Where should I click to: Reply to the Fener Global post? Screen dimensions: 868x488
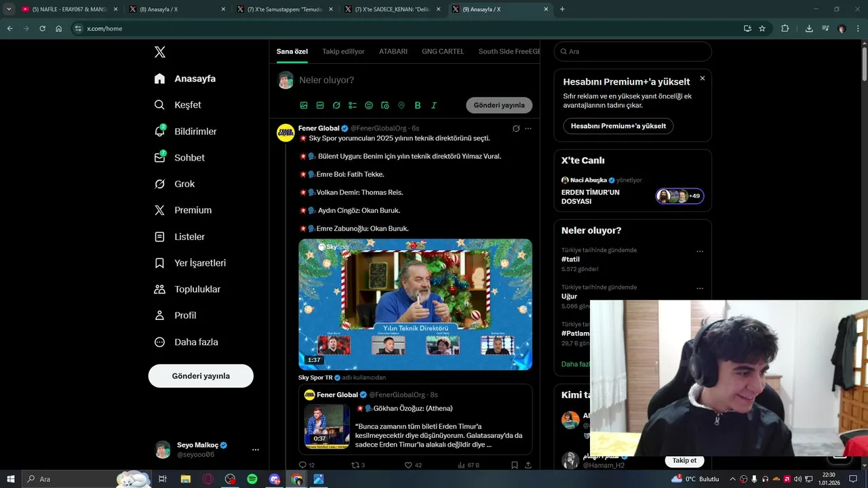[x=307, y=465]
